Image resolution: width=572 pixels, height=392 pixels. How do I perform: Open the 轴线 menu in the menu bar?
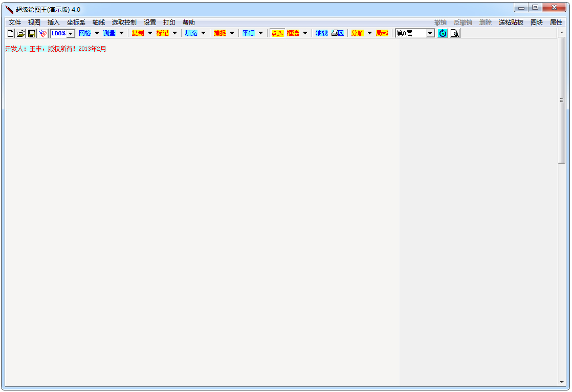tap(99, 23)
